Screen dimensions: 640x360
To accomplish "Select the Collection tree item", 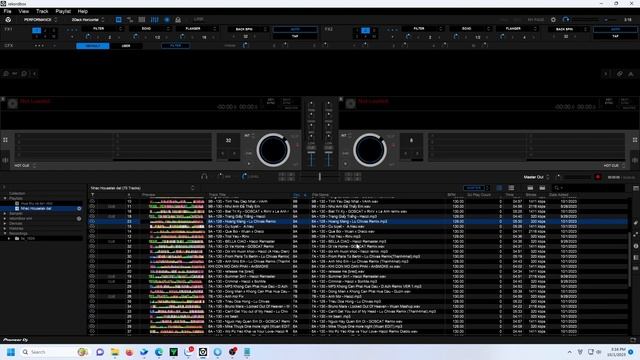I will pyautogui.click(x=17, y=193).
